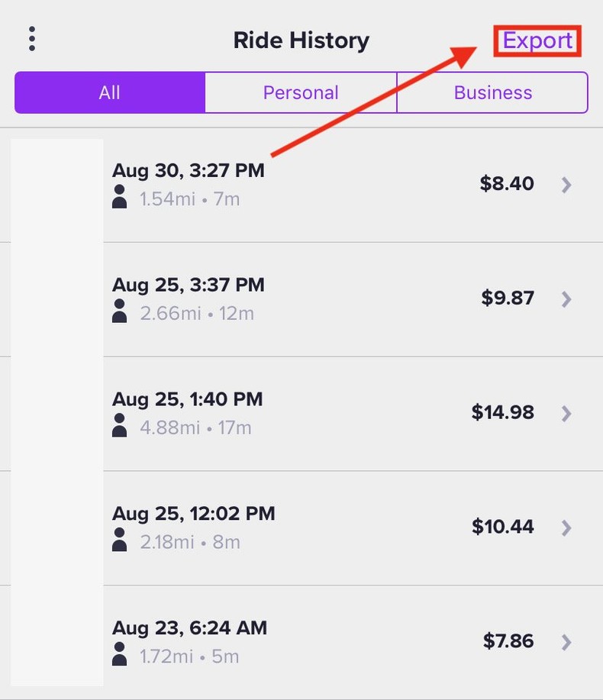Click person icon beside 2.18mi ride
The image size is (603, 700).
120,542
